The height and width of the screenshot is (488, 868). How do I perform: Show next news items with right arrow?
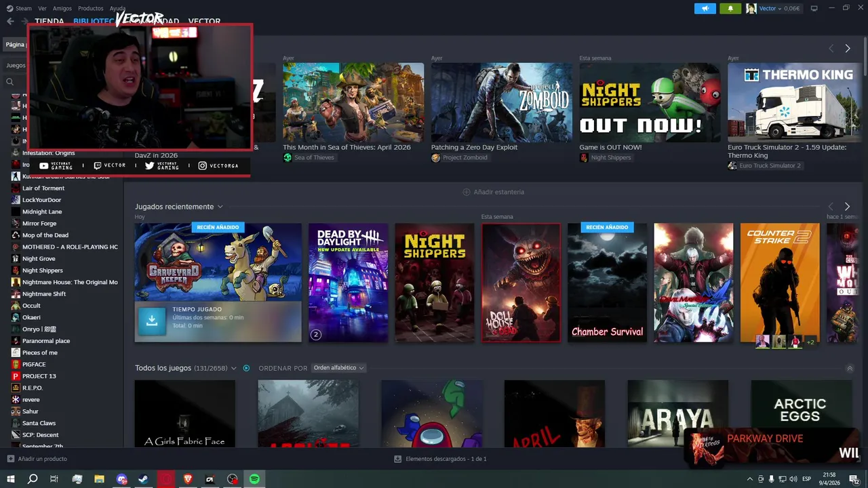tap(848, 49)
